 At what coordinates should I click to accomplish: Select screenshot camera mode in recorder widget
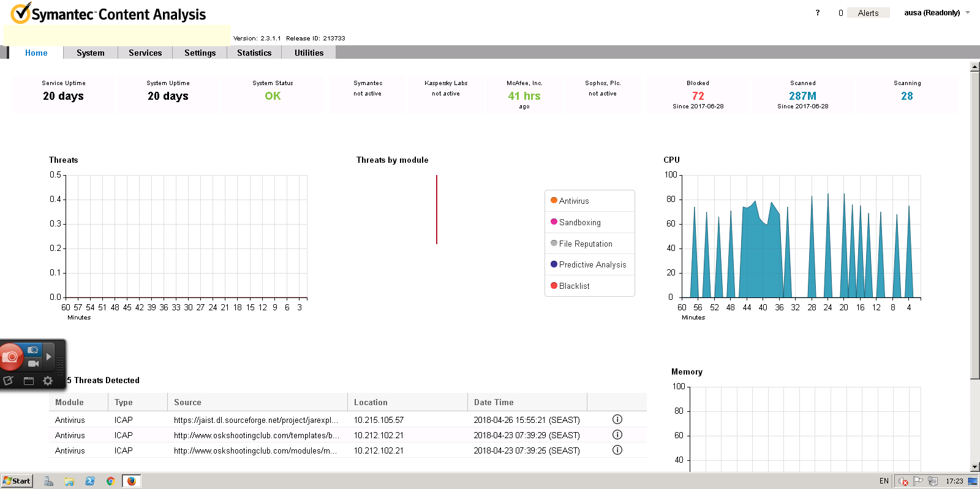33,350
